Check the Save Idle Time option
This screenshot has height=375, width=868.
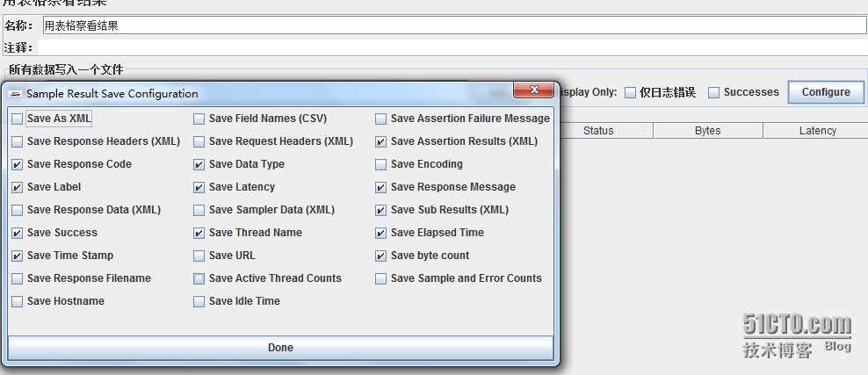coord(199,301)
